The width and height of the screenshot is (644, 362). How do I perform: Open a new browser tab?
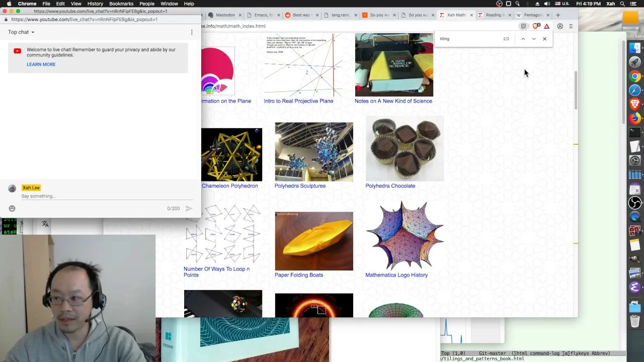coord(558,15)
